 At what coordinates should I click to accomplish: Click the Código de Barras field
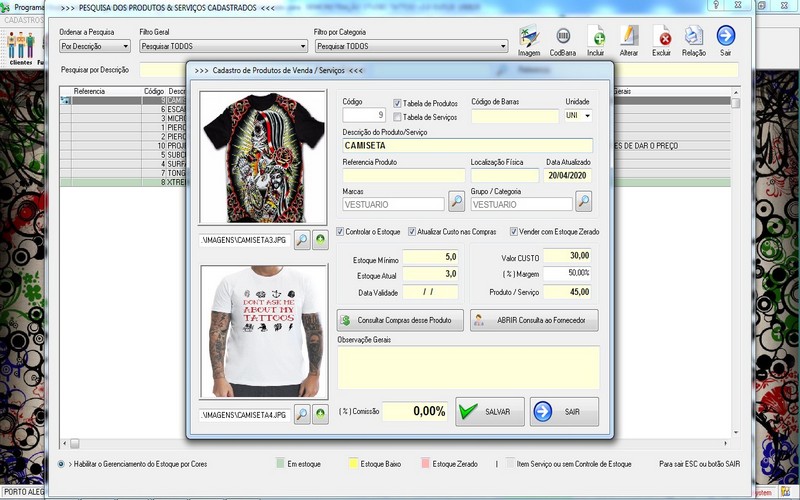click(x=515, y=116)
